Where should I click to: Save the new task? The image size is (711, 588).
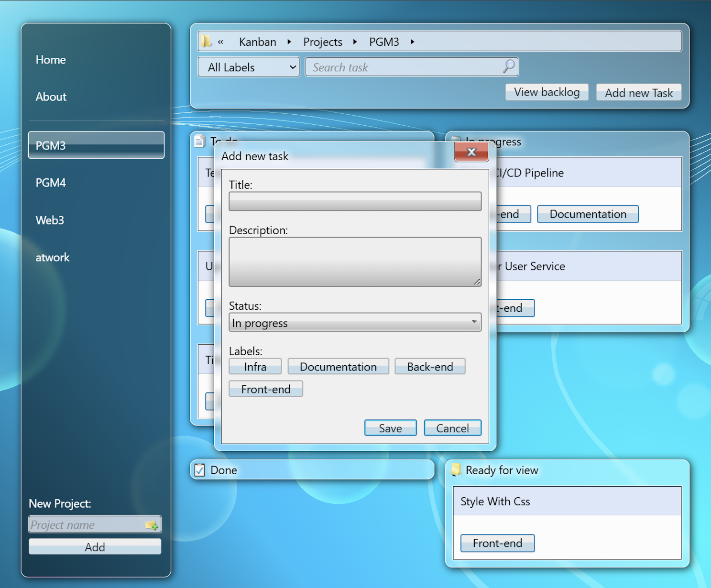click(x=390, y=427)
